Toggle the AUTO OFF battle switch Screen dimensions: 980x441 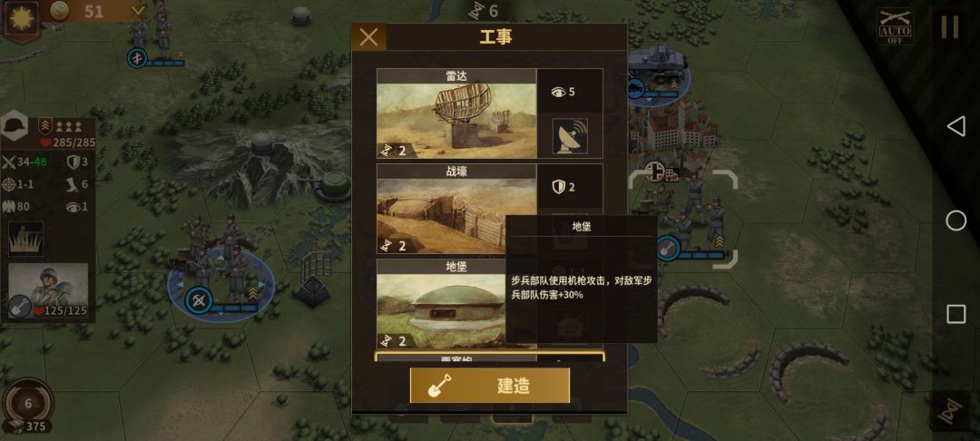point(896,26)
